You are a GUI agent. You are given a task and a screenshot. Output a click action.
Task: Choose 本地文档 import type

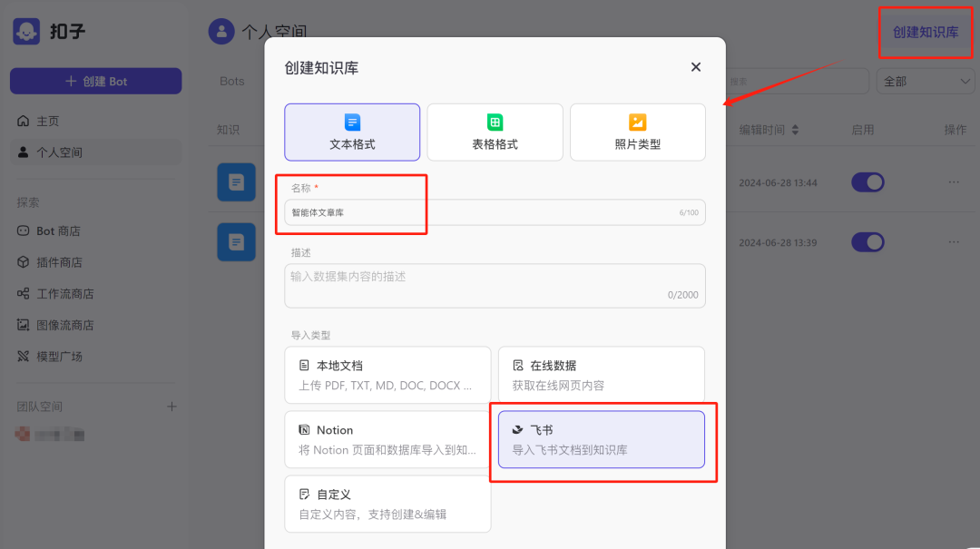tap(387, 375)
